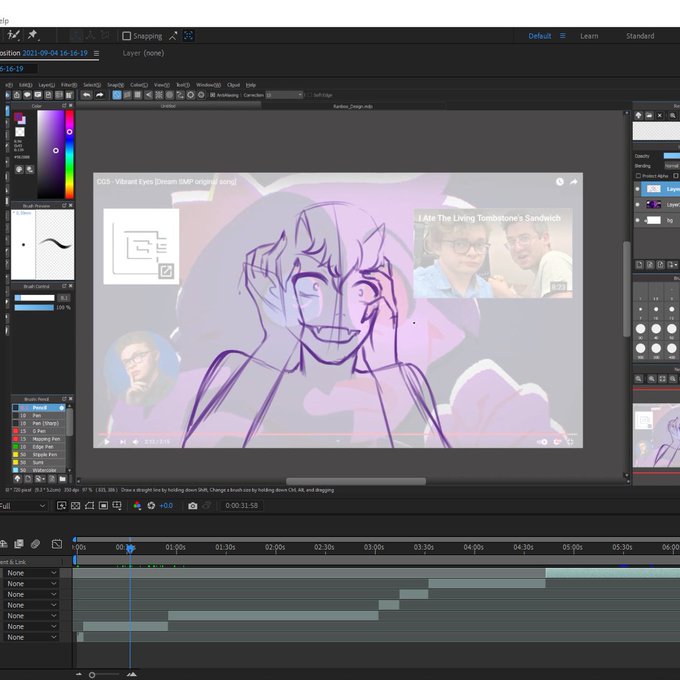This screenshot has width=680, height=680.
Task: Toggle the Protect Alpha checkbox
Action: click(x=638, y=176)
